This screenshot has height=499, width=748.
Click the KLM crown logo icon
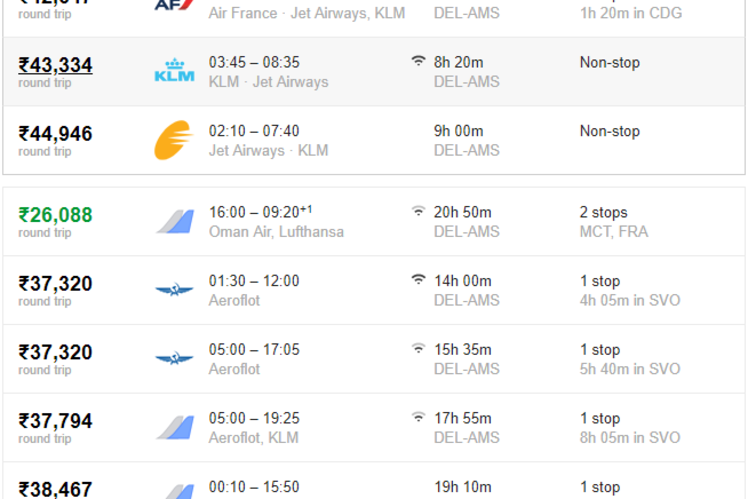[x=174, y=70]
